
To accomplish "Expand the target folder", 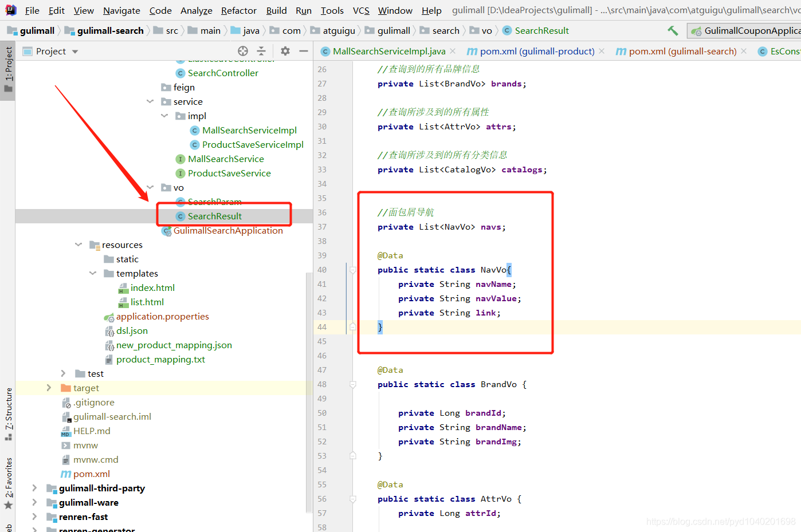I will pyautogui.click(x=49, y=388).
